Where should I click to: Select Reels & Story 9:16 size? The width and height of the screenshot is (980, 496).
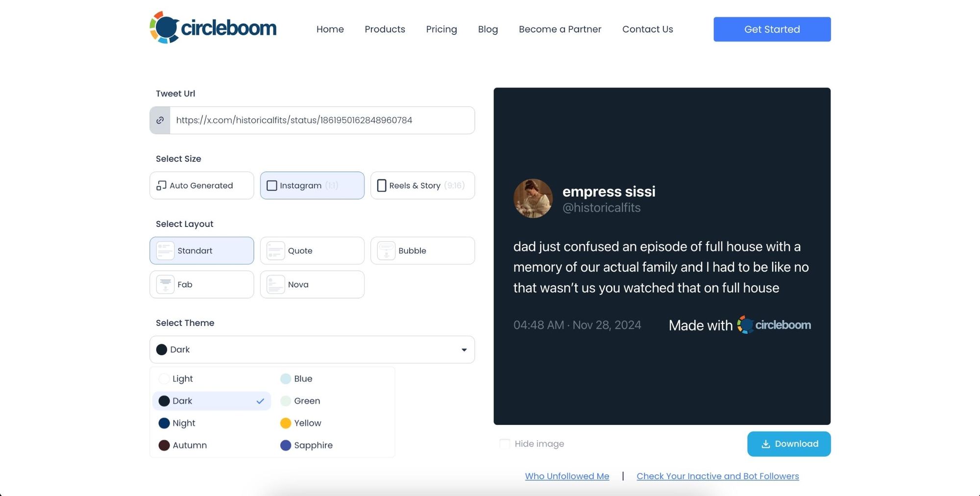pyautogui.click(x=422, y=185)
